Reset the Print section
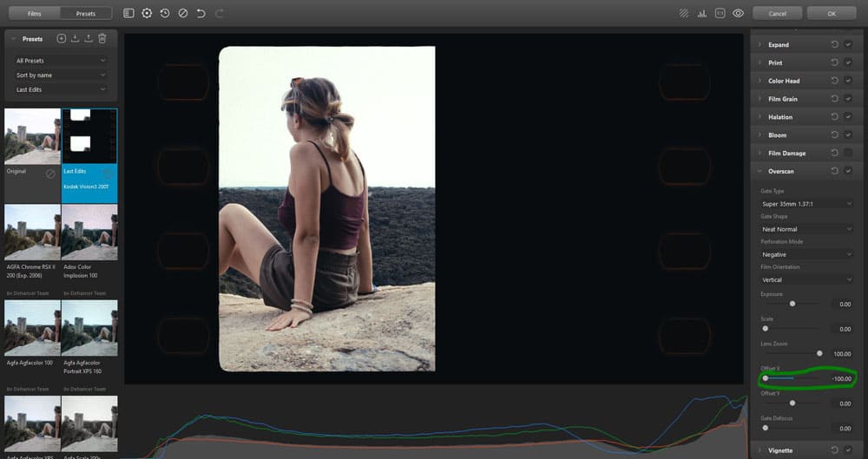This screenshot has width=868, height=459. 835,62
